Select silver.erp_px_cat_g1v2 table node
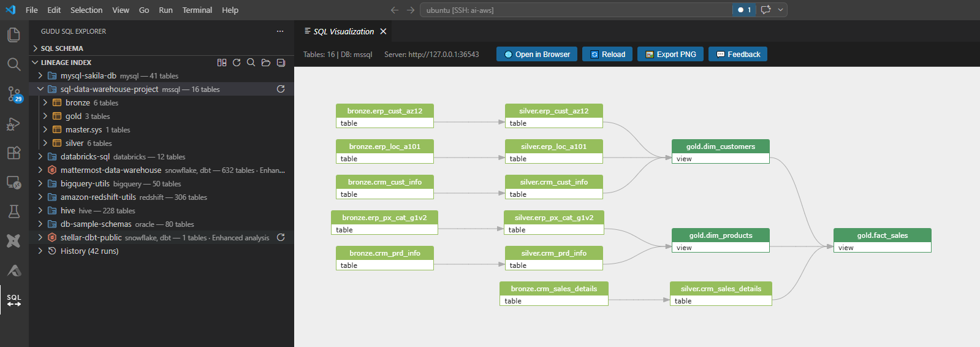 coord(554,223)
